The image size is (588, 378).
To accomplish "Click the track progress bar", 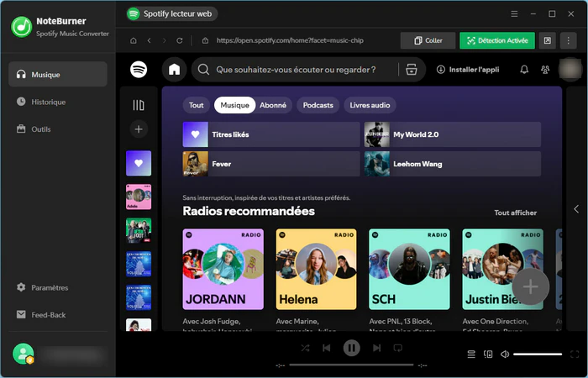I will pos(351,365).
